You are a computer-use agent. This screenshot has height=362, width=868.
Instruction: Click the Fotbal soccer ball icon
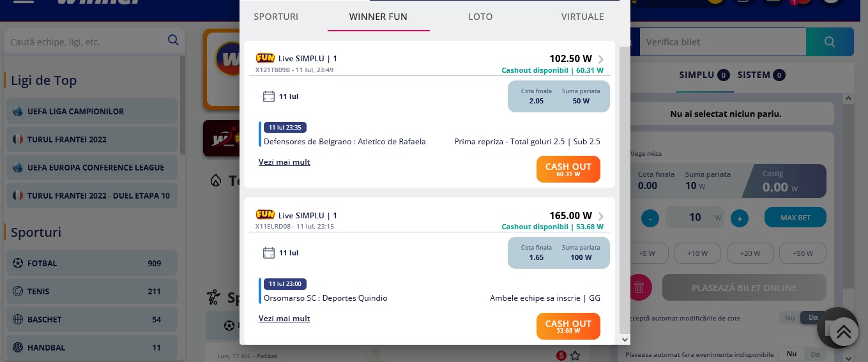[17, 263]
